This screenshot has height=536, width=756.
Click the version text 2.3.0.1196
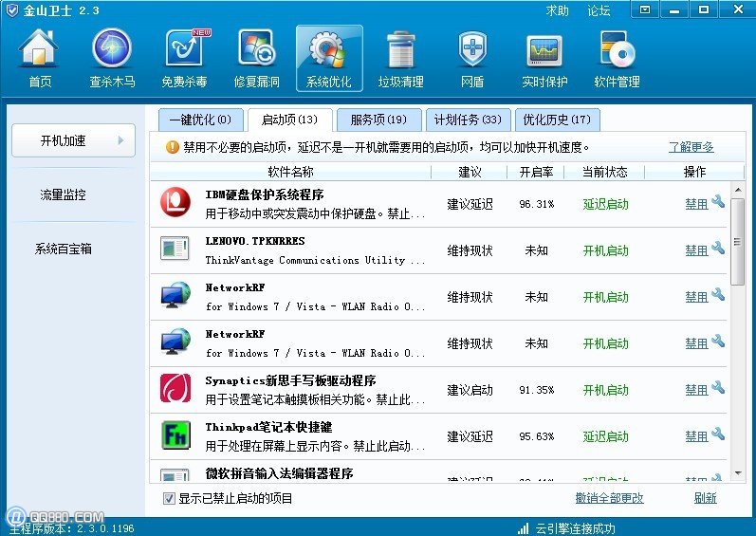(x=105, y=528)
